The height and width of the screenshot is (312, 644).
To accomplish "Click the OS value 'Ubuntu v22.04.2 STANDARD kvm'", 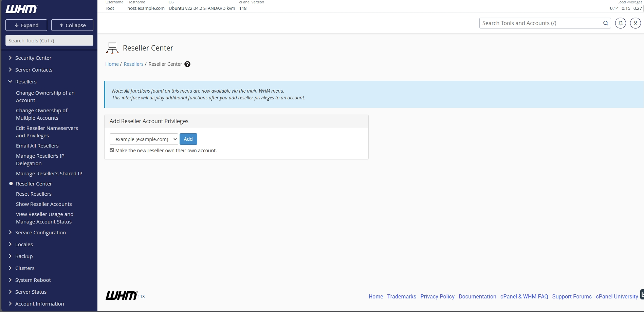I will [x=202, y=8].
